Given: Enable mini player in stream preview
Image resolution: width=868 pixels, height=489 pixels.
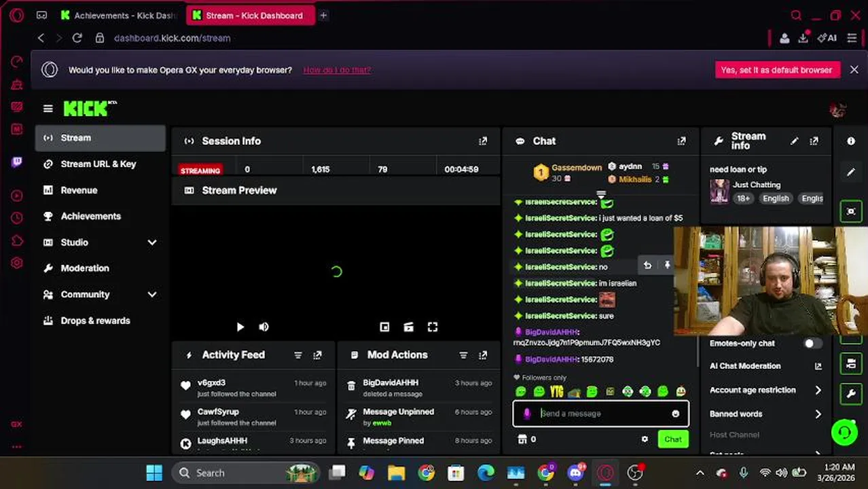Looking at the screenshot, I should [384, 327].
